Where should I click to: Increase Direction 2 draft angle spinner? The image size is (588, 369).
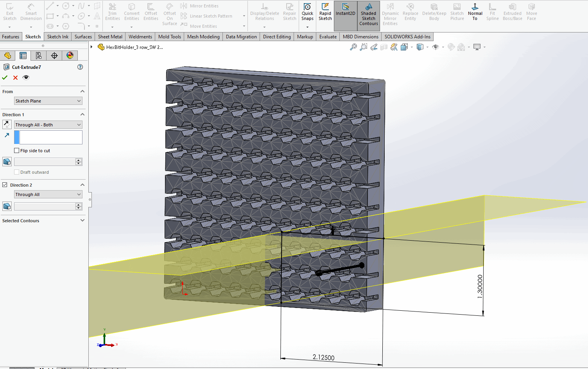79,205
